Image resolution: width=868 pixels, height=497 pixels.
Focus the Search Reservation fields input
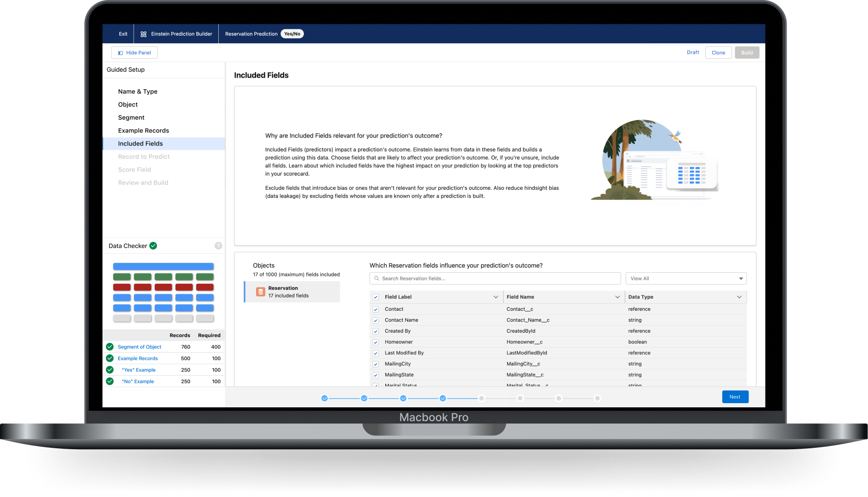495,279
